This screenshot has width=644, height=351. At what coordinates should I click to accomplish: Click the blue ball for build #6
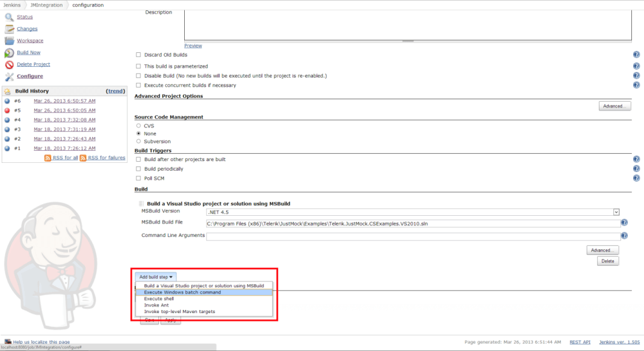(x=7, y=101)
